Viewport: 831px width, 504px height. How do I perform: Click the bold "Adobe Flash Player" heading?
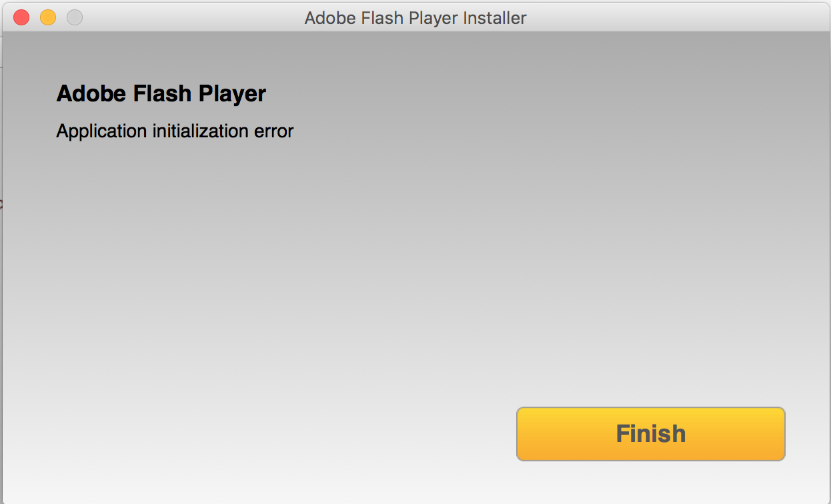pos(161,93)
